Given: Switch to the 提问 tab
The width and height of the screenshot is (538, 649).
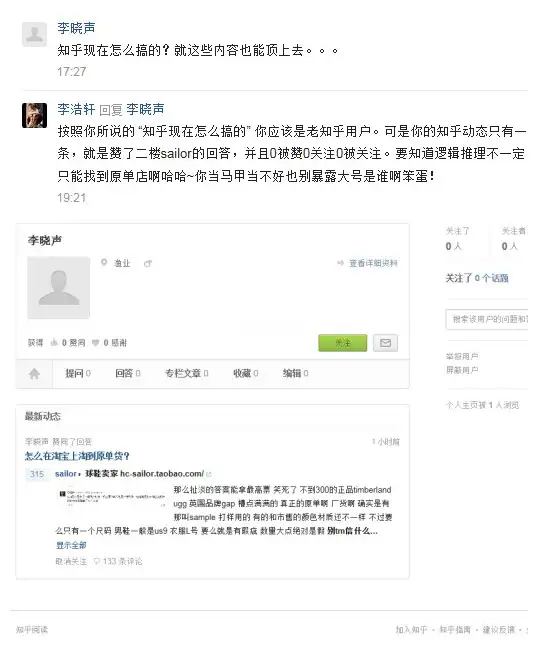Looking at the screenshot, I should click(78, 373).
